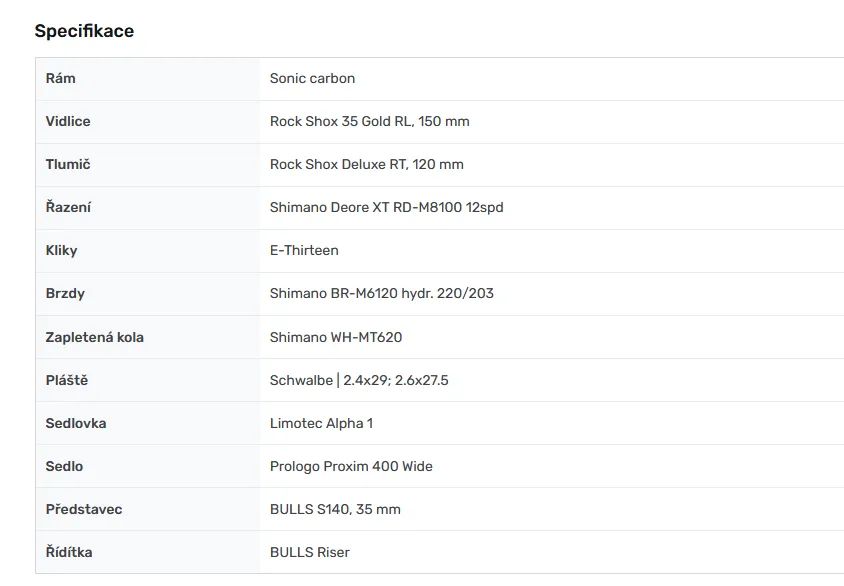Select the Vidlice row label
Screen dimensions: 844x586
[x=68, y=121]
